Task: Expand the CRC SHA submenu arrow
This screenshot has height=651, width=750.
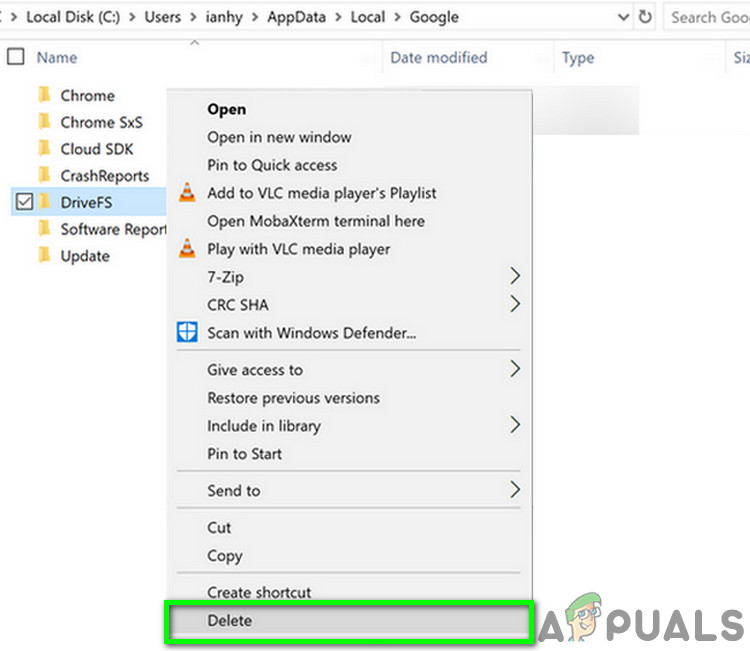Action: tap(515, 304)
